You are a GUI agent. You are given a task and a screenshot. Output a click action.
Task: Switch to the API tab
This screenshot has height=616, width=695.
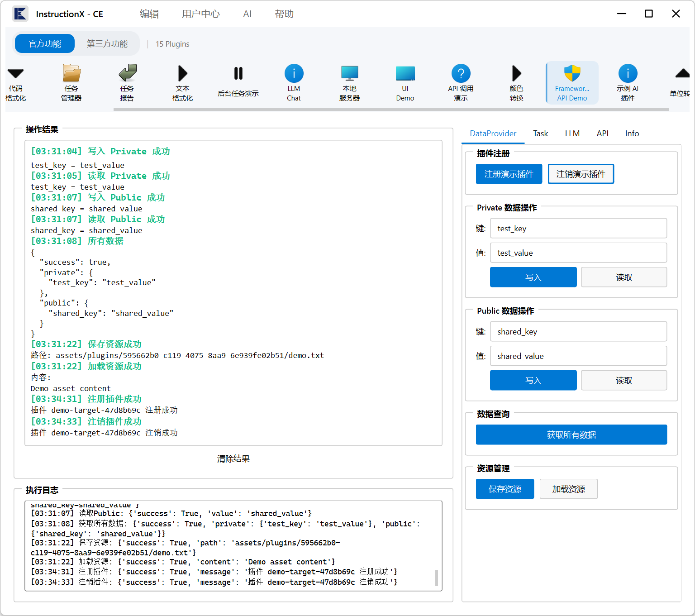[x=603, y=134]
